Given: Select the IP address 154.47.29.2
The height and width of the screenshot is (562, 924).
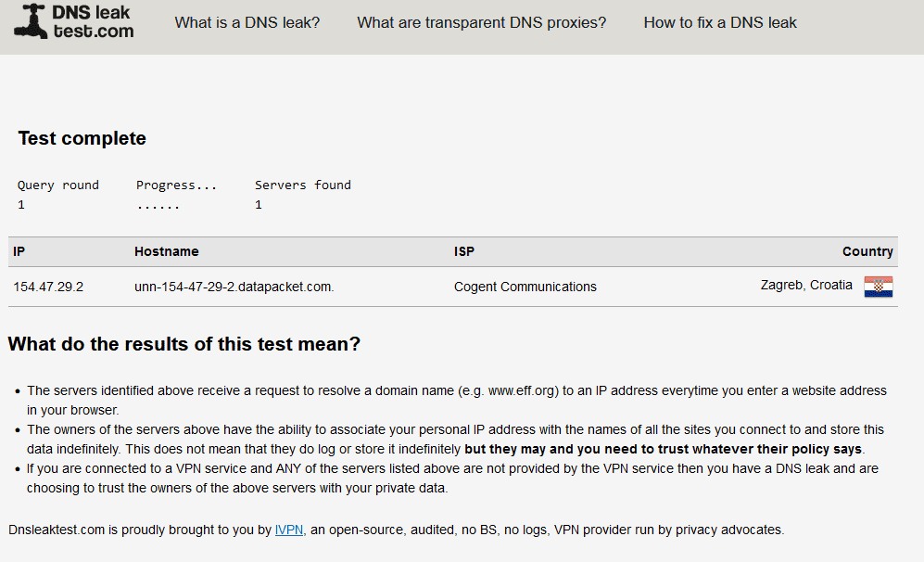Looking at the screenshot, I should click(48, 287).
